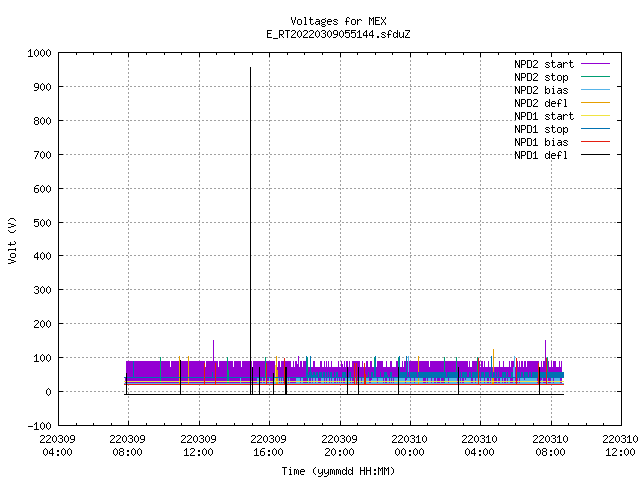The height and width of the screenshot is (480, 640).
Task: Click the 'NPD1 defl' legend label
Action: (x=541, y=156)
